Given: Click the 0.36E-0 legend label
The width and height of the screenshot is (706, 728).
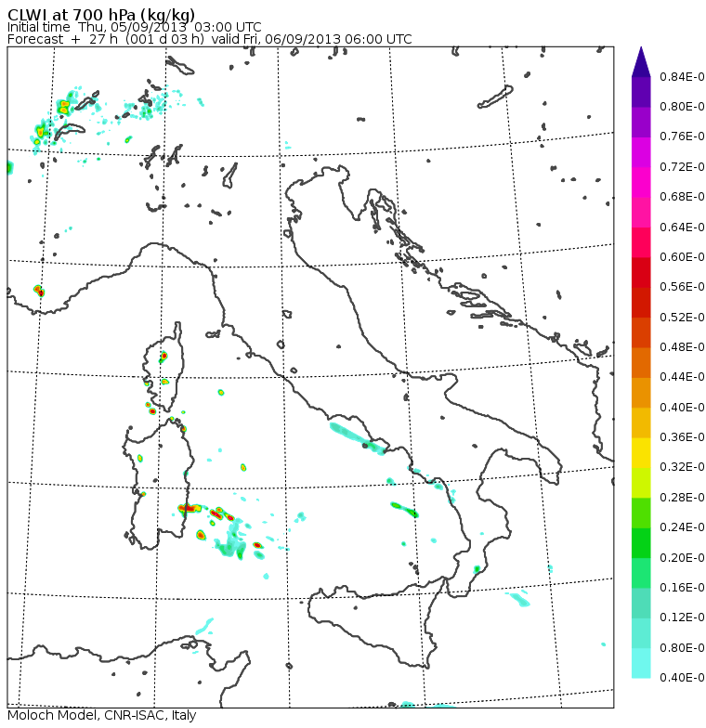Looking at the screenshot, I should [x=682, y=437].
